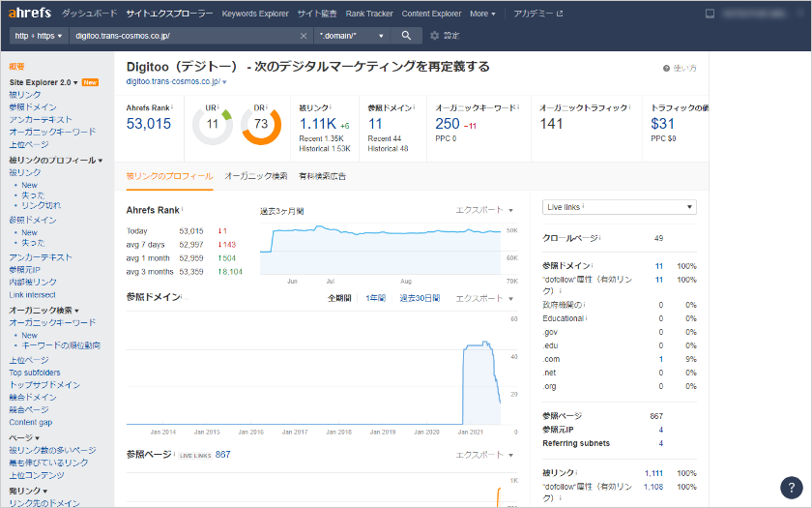Click the 使い方 help icon link
Image resolution: width=812 pixels, height=508 pixels.
click(680, 68)
